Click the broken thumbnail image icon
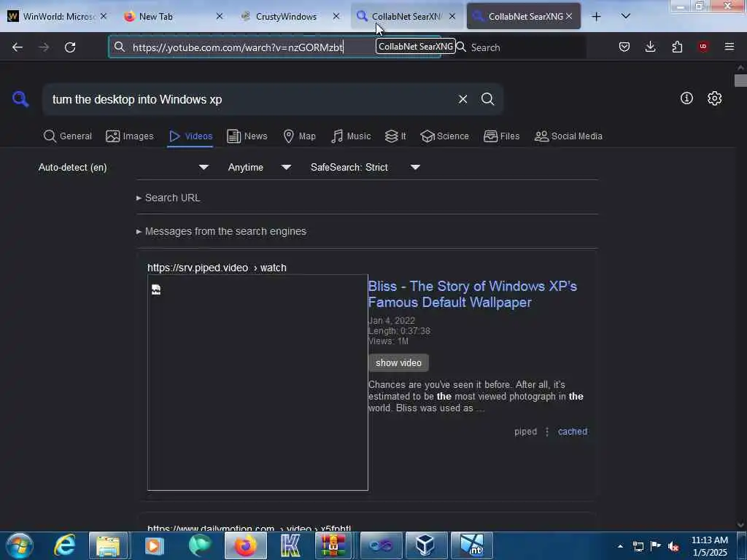Image resolution: width=747 pixels, height=560 pixels. [x=156, y=289]
